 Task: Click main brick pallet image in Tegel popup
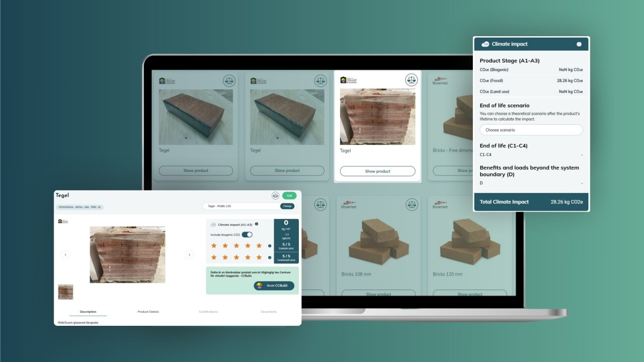(127, 254)
